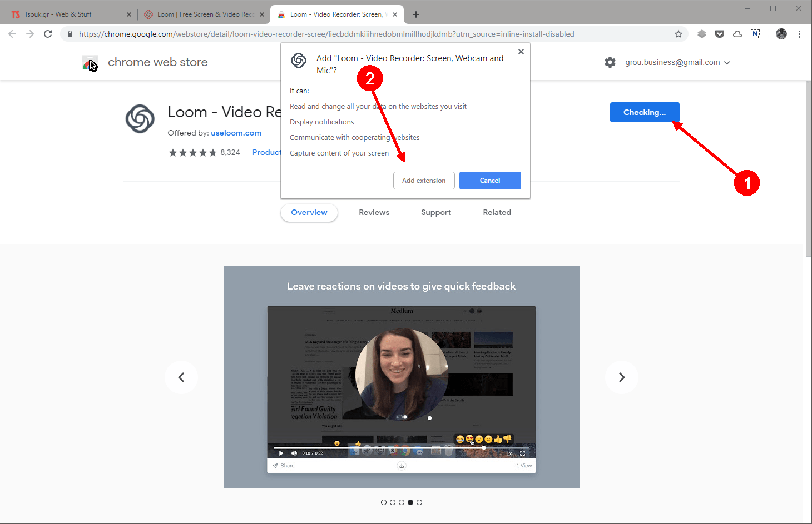Click the Loom logo beside the title

pos(140,118)
